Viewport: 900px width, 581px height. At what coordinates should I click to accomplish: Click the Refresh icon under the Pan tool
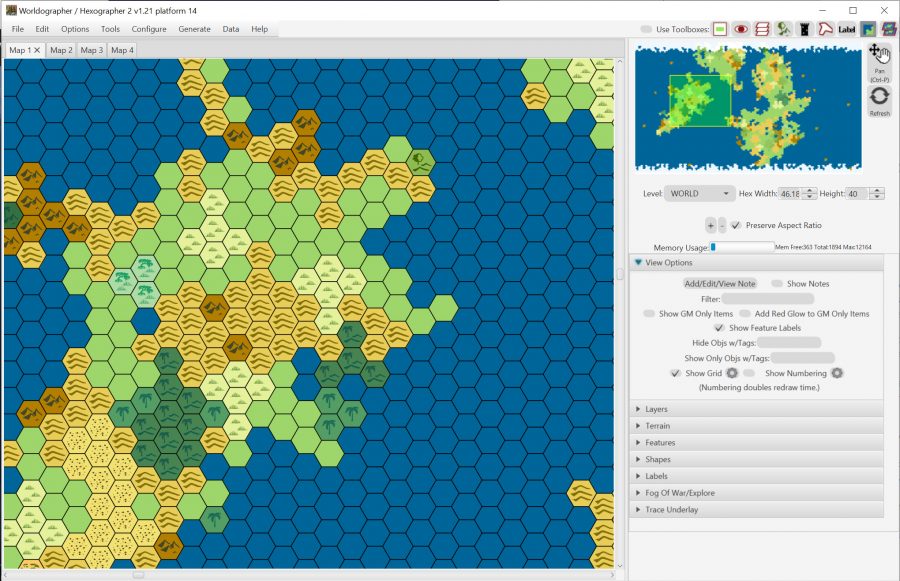pyautogui.click(x=877, y=95)
